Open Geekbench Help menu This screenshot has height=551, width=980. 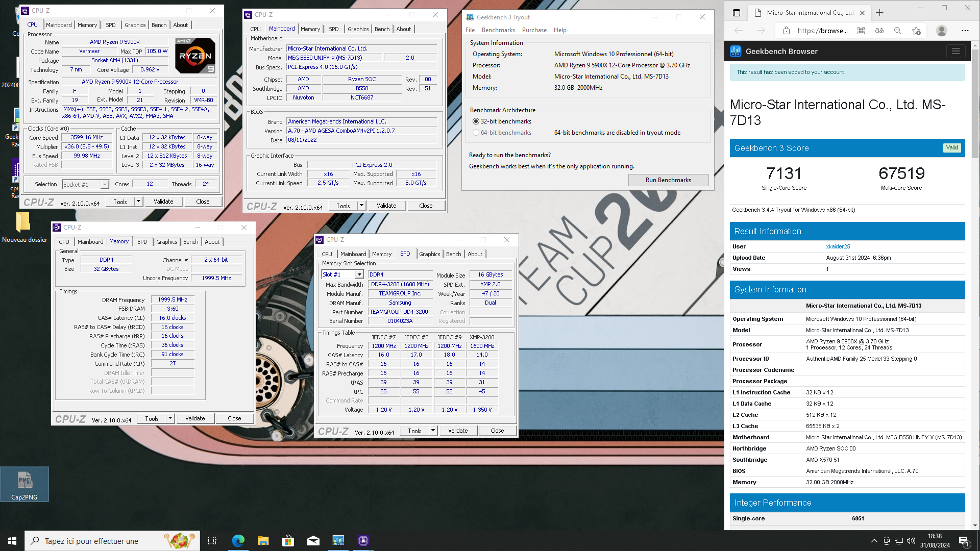(x=560, y=30)
